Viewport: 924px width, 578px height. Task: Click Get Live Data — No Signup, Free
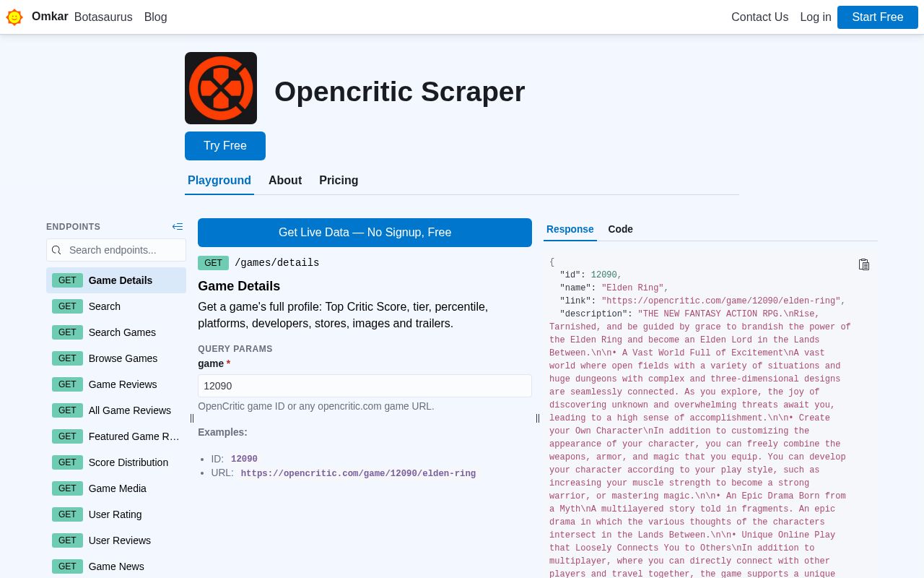[365, 233]
